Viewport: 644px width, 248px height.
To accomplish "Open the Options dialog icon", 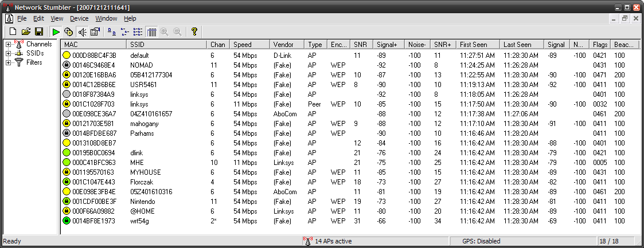I will pyautogui.click(x=95, y=32).
